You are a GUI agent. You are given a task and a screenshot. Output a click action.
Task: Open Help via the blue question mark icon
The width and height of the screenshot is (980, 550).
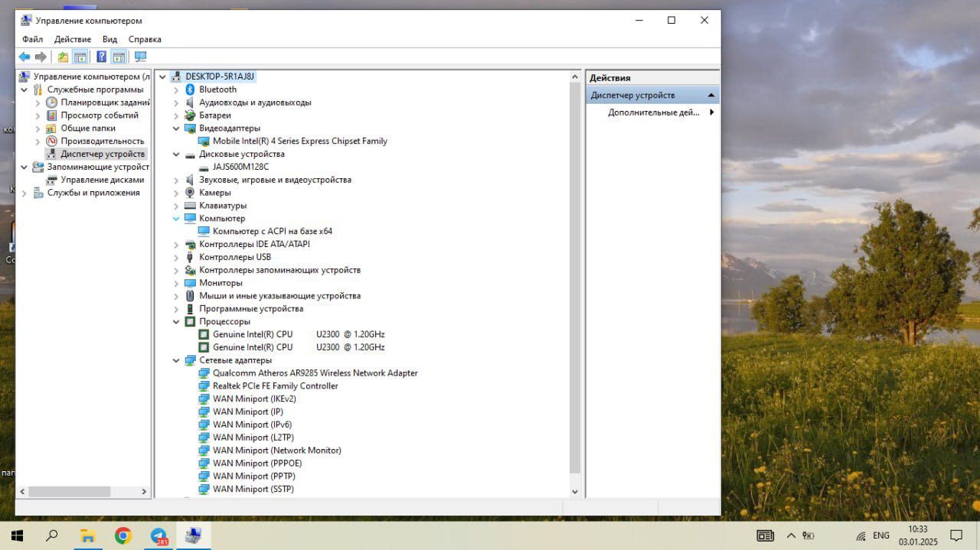101,57
